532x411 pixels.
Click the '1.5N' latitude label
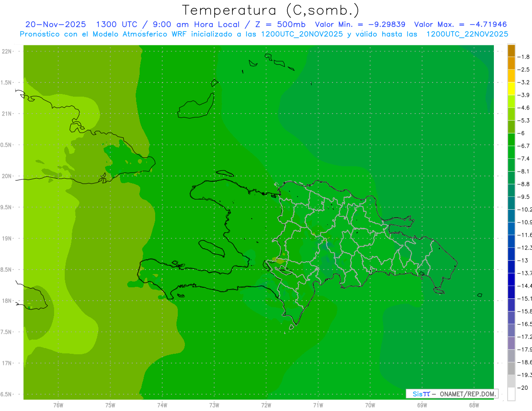[x=6, y=82]
